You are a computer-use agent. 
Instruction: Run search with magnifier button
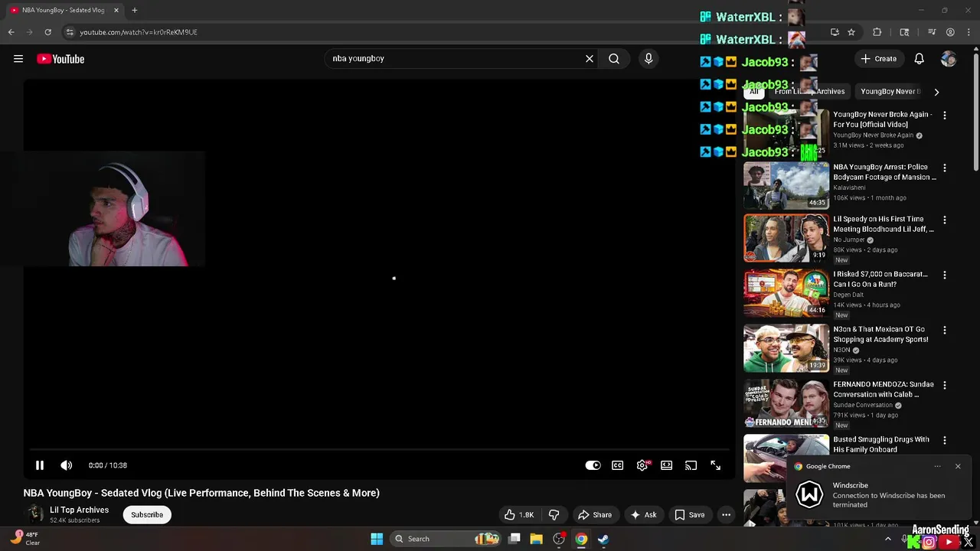[614, 58]
